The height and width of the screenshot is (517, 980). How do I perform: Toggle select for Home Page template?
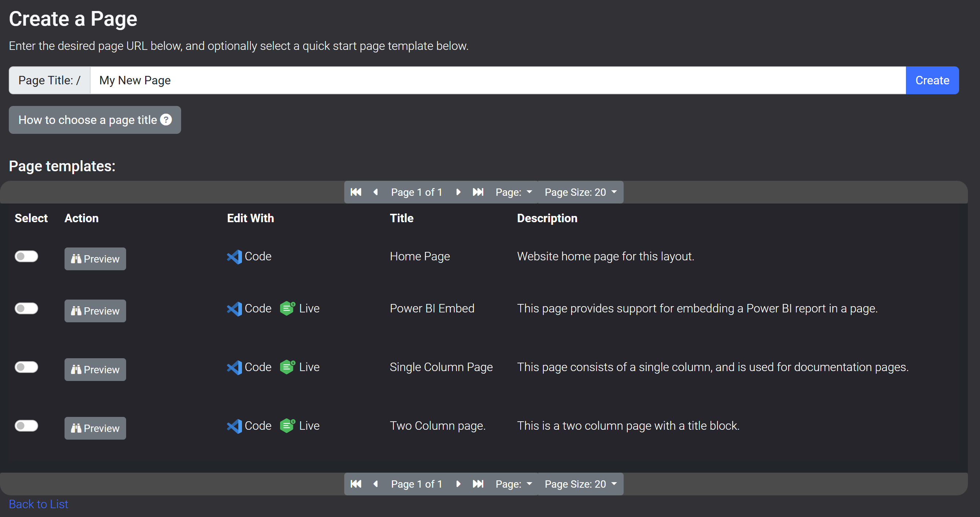(x=26, y=256)
